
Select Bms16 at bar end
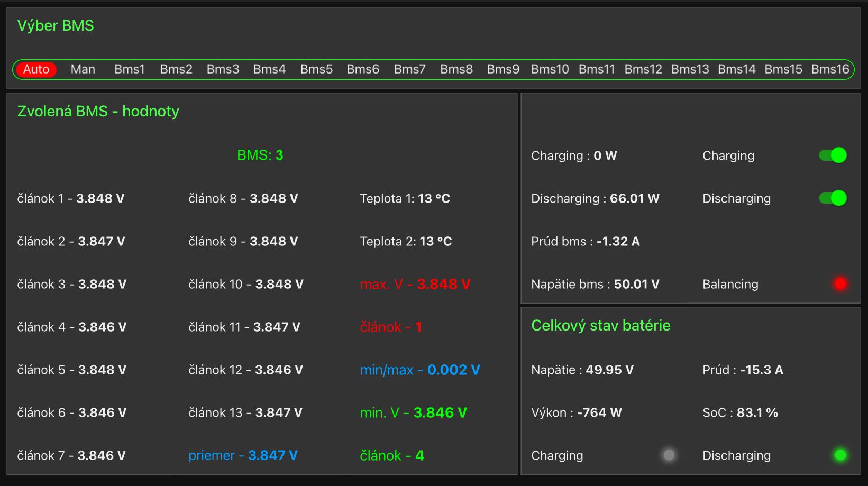coord(830,69)
